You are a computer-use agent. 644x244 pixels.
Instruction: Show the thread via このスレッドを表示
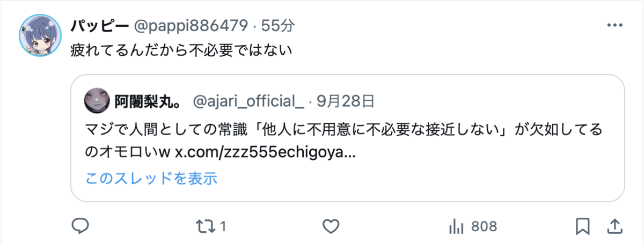coord(151,179)
